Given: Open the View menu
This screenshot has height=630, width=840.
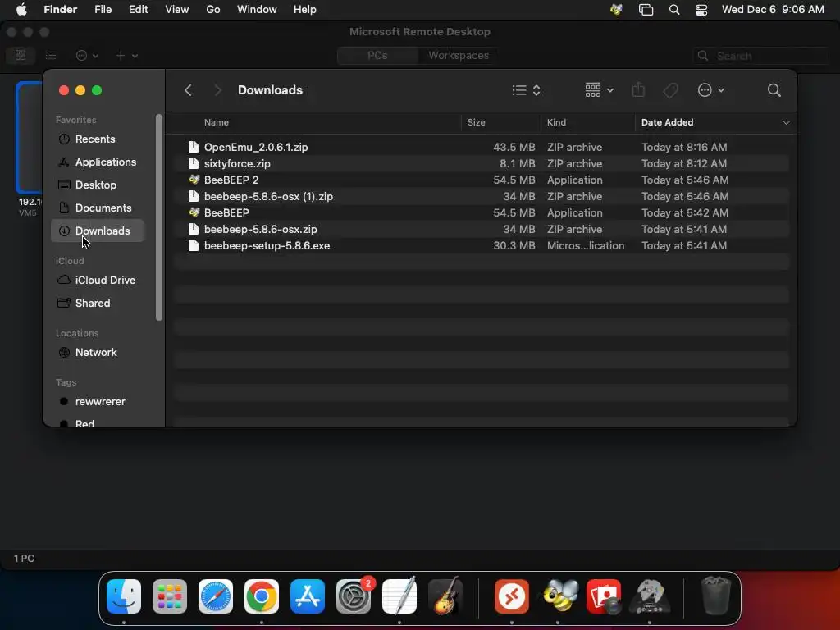Looking at the screenshot, I should point(177,10).
